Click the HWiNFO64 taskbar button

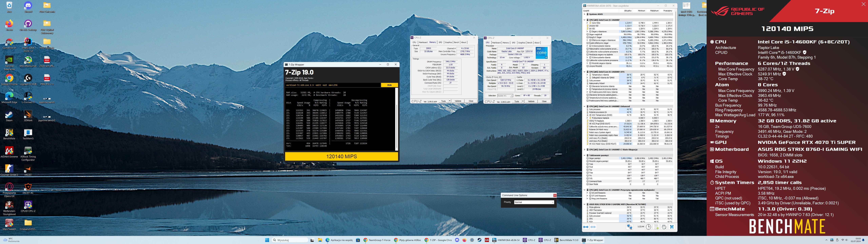[x=506, y=240]
